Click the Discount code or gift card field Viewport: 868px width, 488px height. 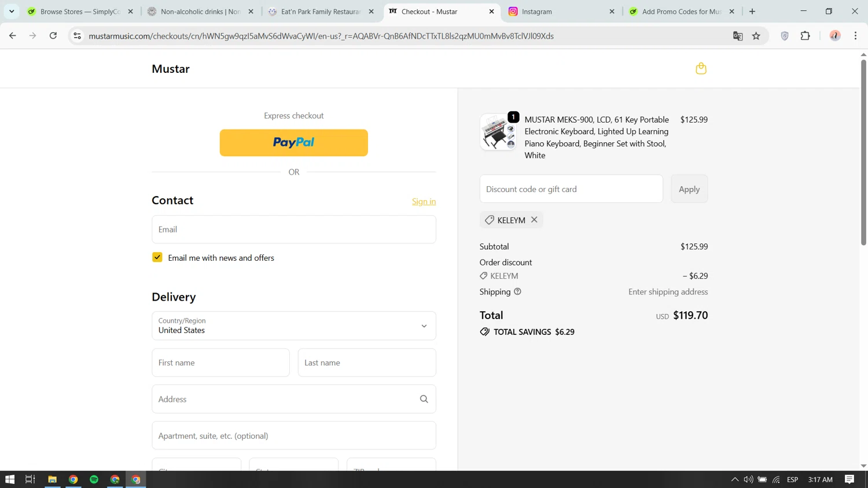click(x=571, y=189)
